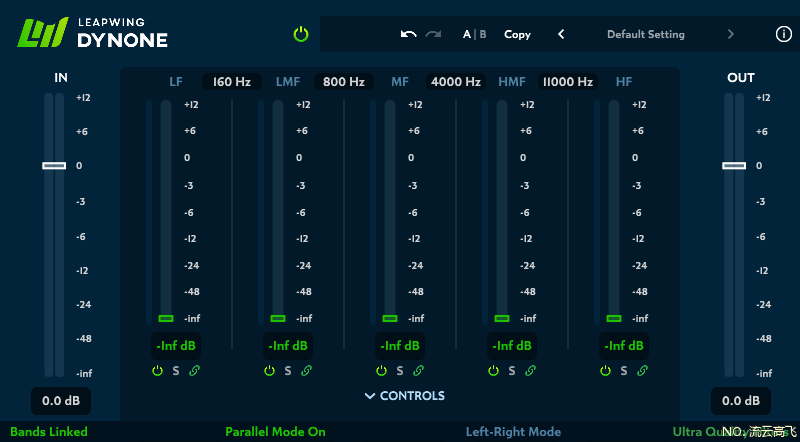The height and width of the screenshot is (442, 800).
Task: Solo the MF band
Action: click(400, 371)
